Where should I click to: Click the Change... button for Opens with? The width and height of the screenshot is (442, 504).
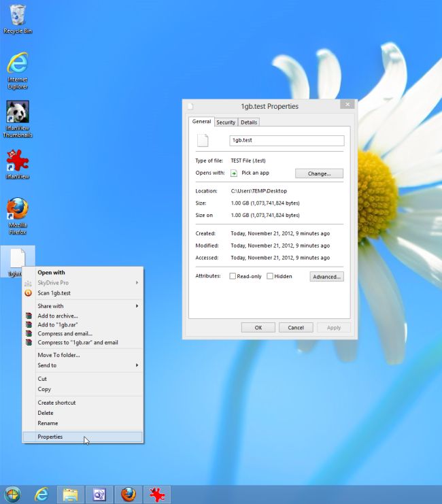click(319, 173)
